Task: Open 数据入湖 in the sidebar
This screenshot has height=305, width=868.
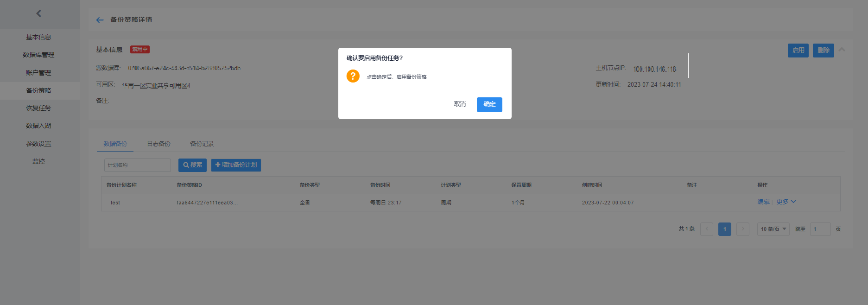Action: coord(39,126)
